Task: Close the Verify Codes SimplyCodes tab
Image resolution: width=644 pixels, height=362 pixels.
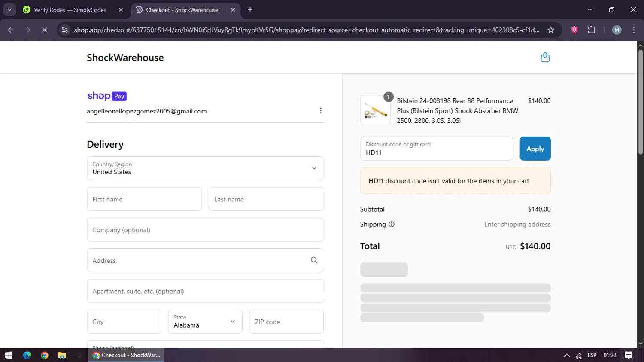Action: pos(121,10)
